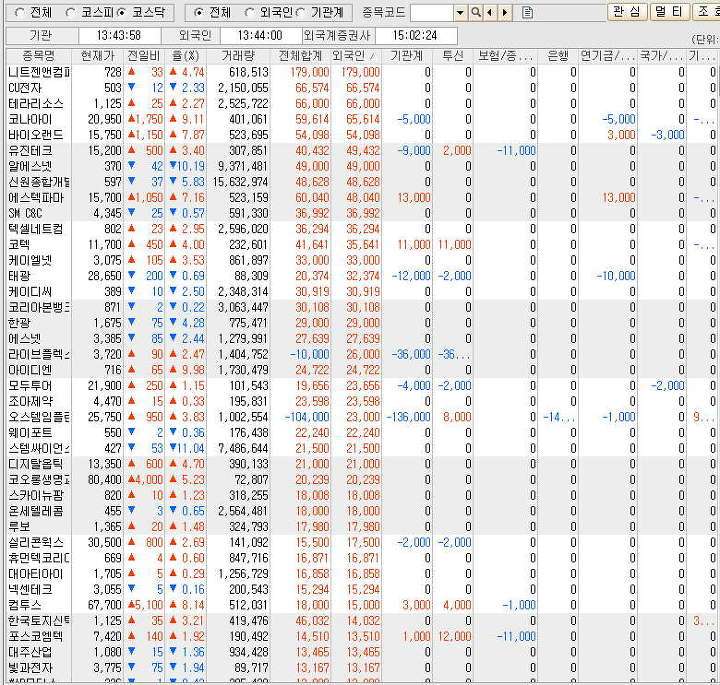Viewport: 720px width, 685px height.
Task: Click the 기관 time label
Action: 41,35
